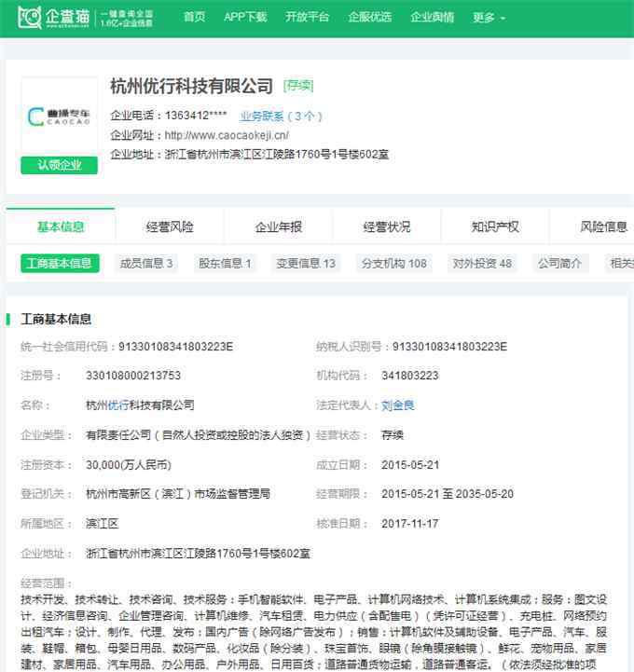This screenshot has width=634, height=672.
Task: Go to 开放平台 navigation link
Action: coord(307,17)
